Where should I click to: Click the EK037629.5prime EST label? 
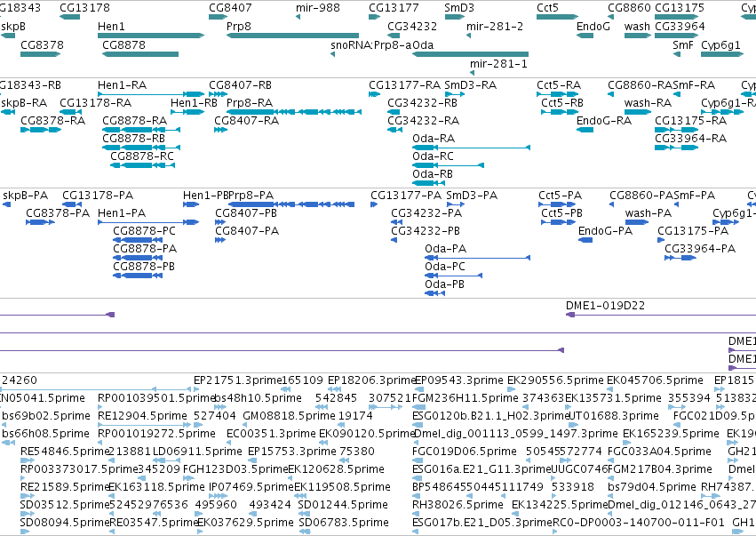coord(245,523)
